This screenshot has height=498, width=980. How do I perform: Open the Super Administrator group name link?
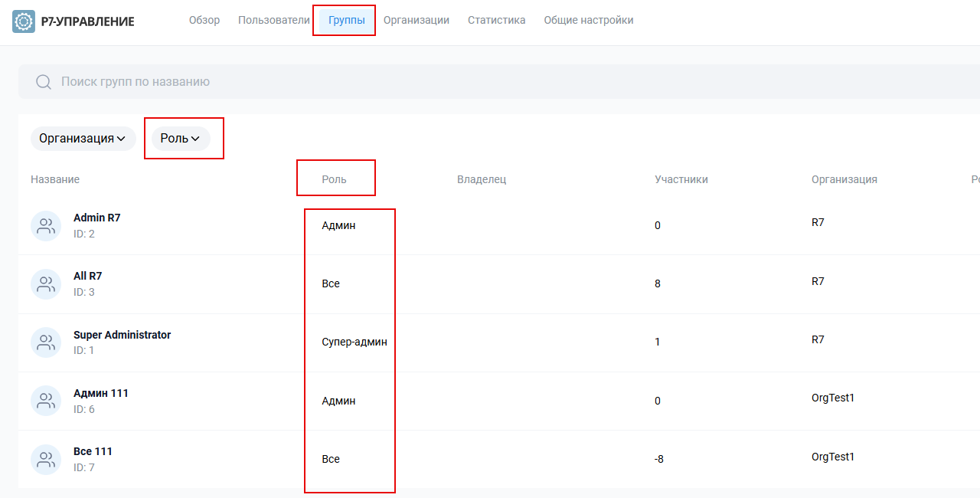pos(122,335)
